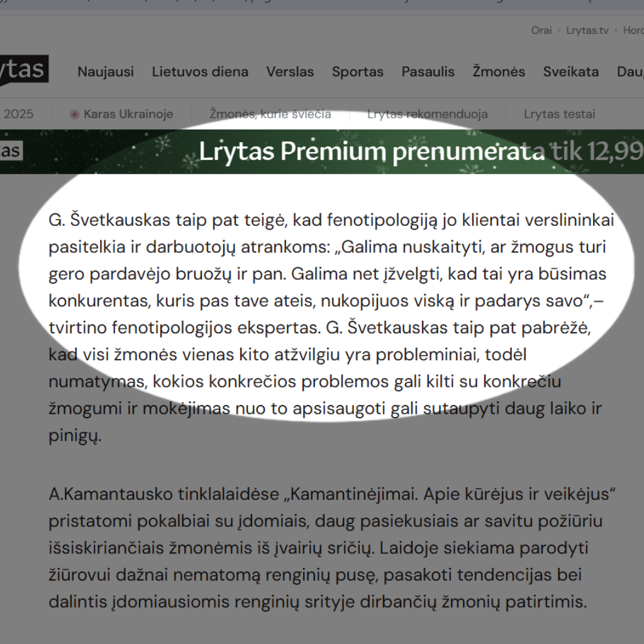Open the Karas Ukrainoje topic
The image size is (644, 644).
(x=128, y=114)
